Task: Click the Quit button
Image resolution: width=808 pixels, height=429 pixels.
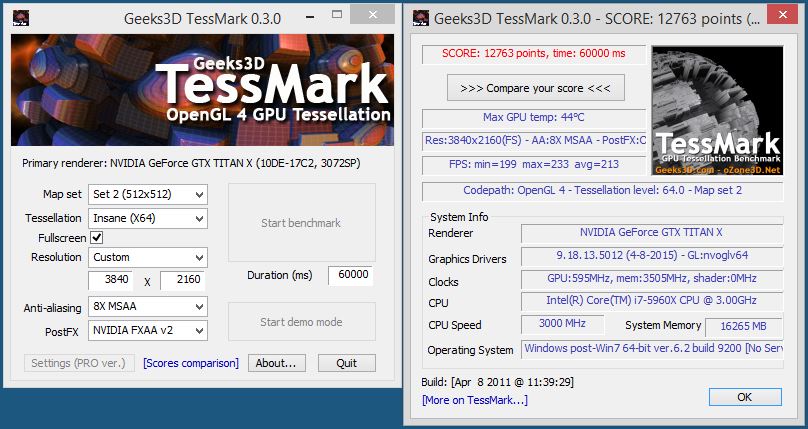Action: coord(347,363)
